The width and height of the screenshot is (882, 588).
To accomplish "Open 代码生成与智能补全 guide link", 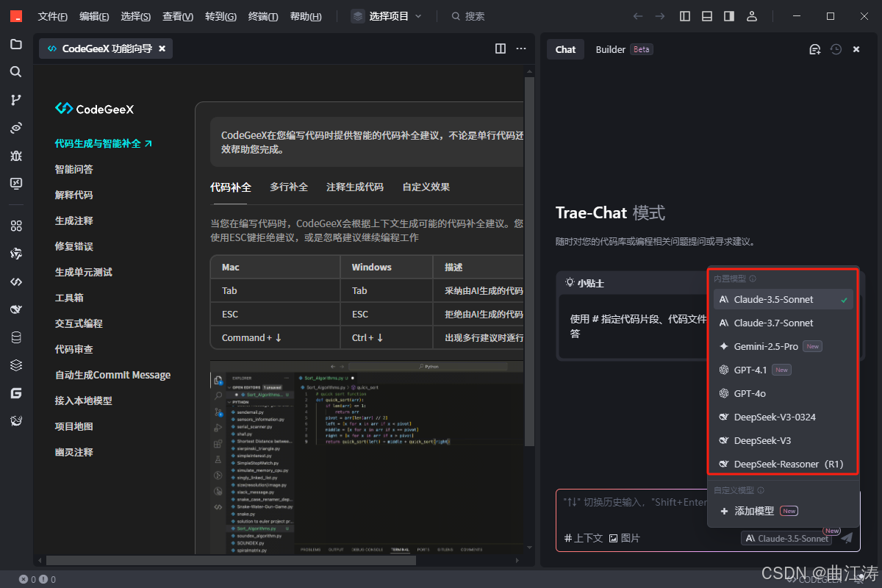I will click(x=104, y=143).
